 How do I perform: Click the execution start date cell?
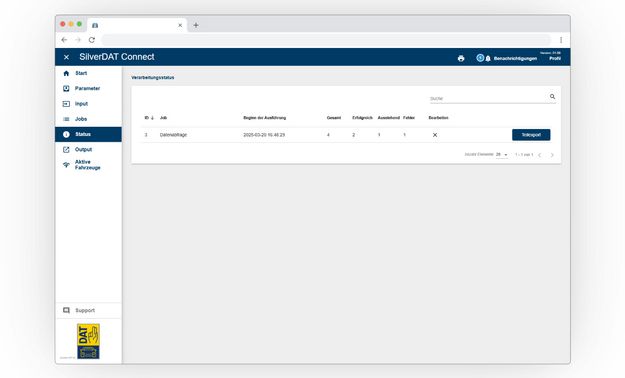pyautogui.click(x=264, y=135)
